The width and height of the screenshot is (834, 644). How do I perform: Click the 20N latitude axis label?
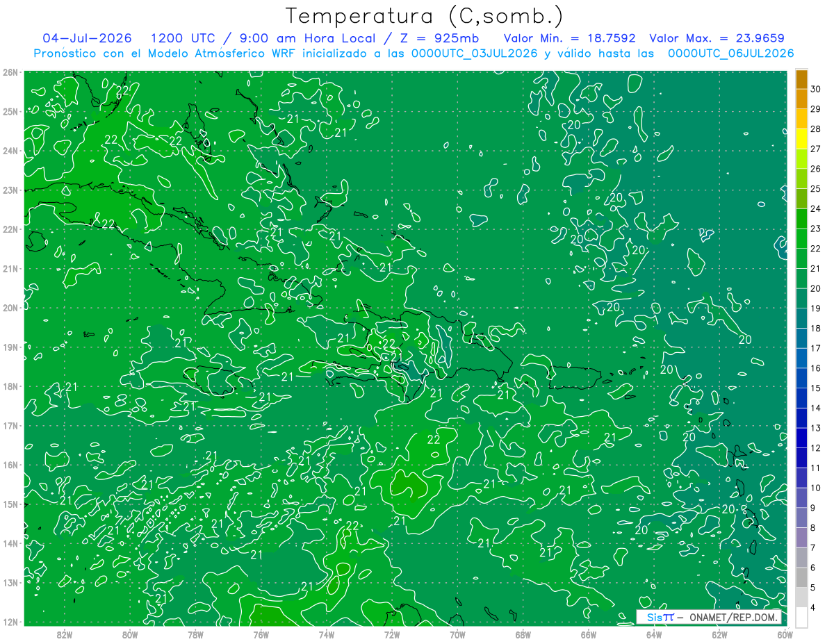tap(11, 308)
